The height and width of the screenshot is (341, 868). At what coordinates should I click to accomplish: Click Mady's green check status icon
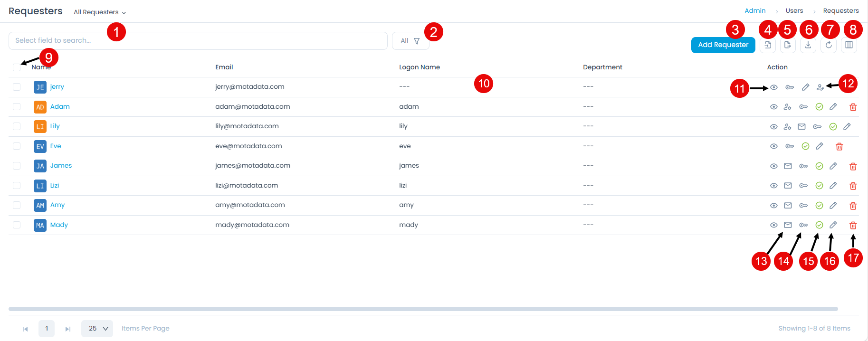click(820, 225)
